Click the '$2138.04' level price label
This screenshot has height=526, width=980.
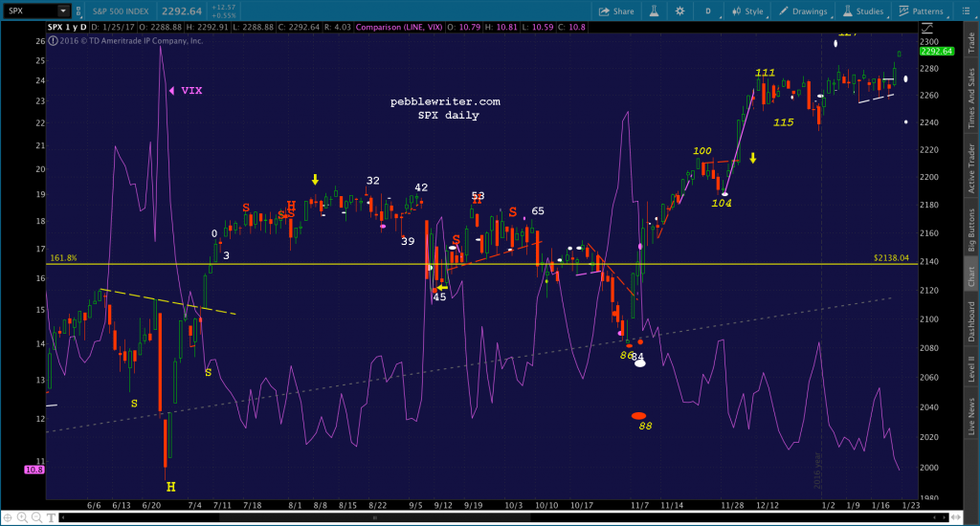point(891,257)
